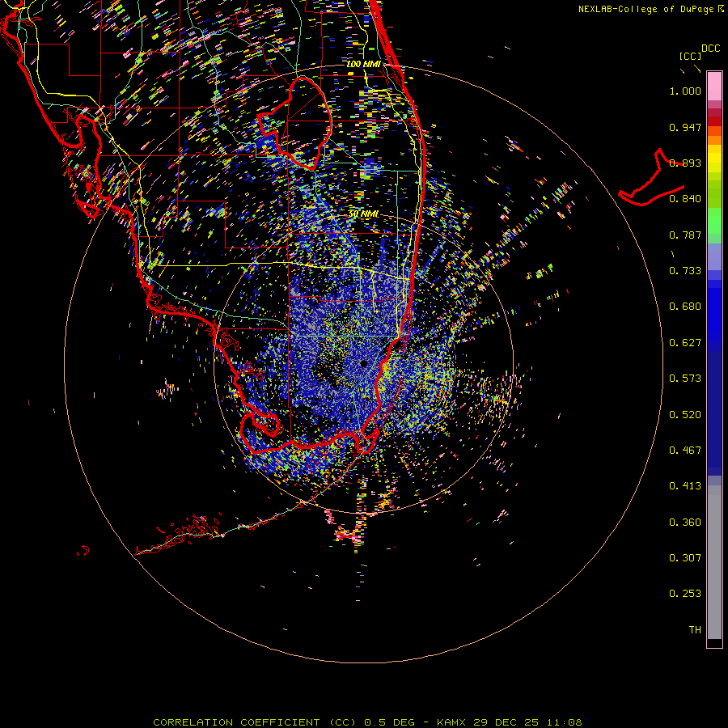Select the 0.413 legend value
The width and height of the screenshot is (728, 728).
click(685, 486)
